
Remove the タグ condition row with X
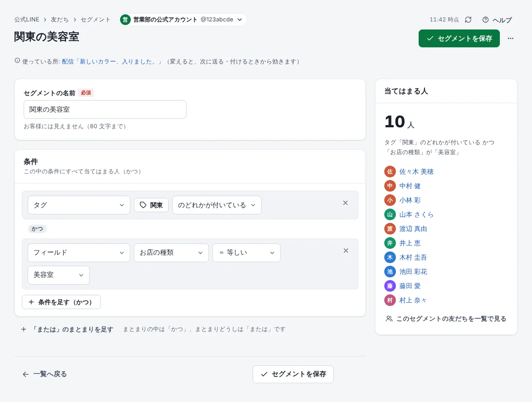point(345,203)
